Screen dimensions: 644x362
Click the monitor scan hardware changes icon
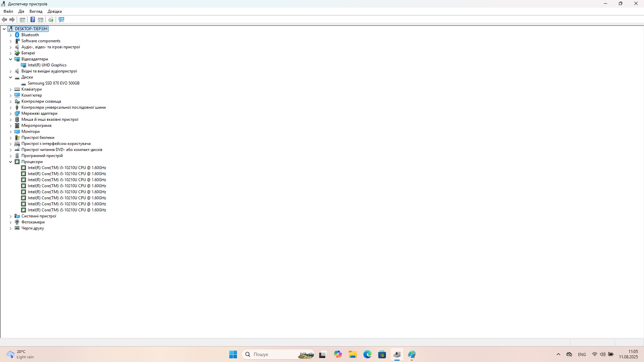point(61,19)
